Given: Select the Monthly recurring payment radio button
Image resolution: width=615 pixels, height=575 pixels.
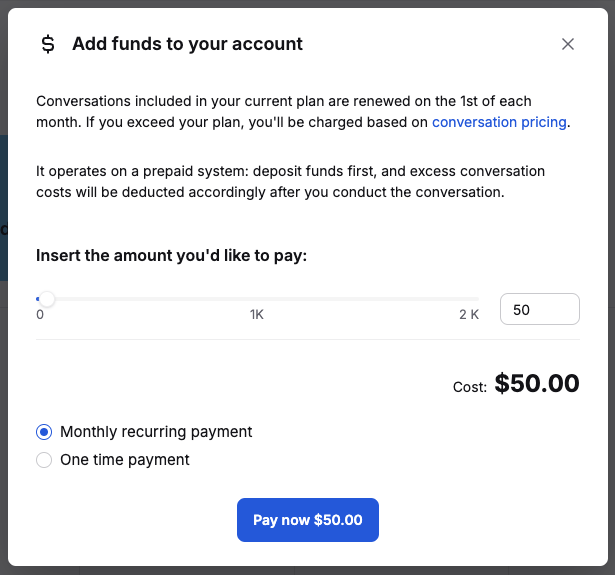Looking at the screenshot, I should tap(44, 432).
